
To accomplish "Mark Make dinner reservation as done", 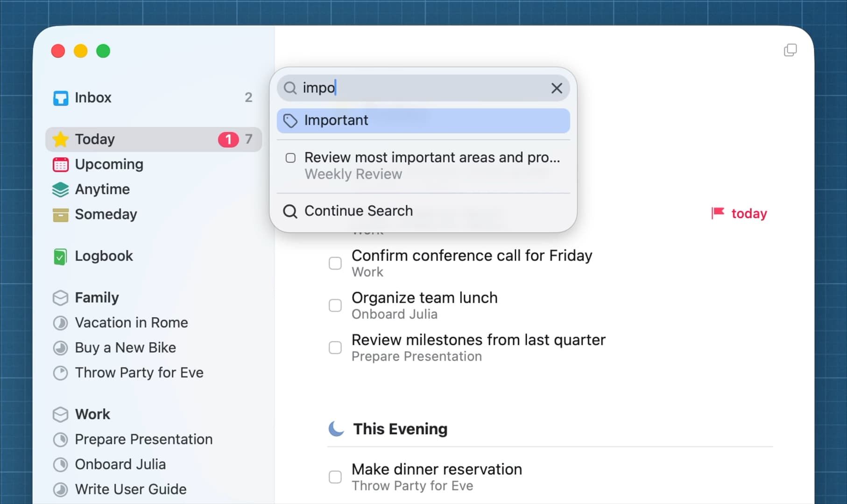I will tap(335, 477).
